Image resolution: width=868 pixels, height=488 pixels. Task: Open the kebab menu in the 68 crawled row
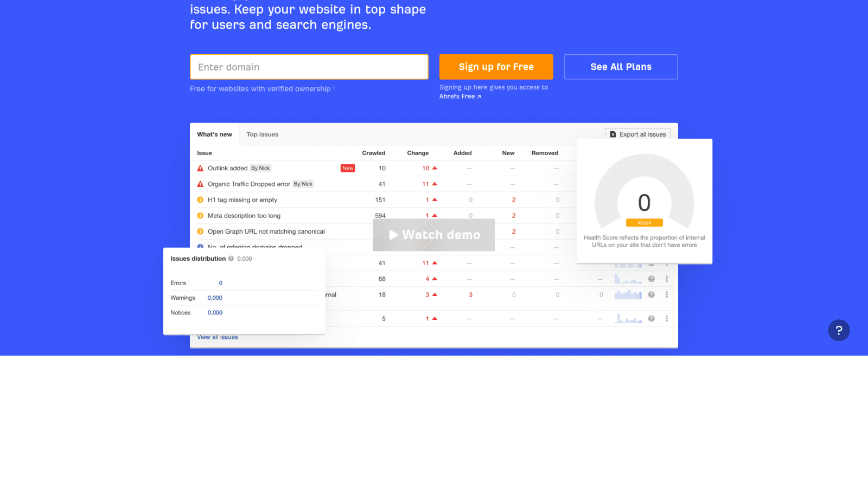[667, 279]
